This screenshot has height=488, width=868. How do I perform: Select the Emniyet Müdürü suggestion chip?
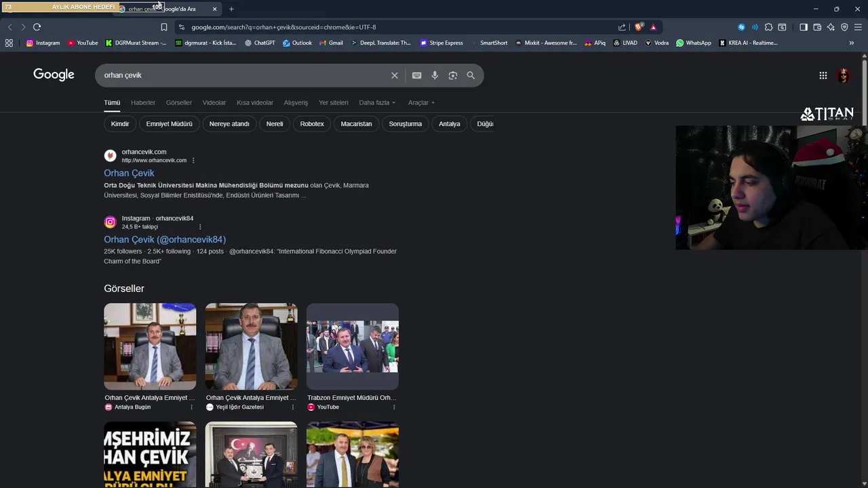point(170,124)
